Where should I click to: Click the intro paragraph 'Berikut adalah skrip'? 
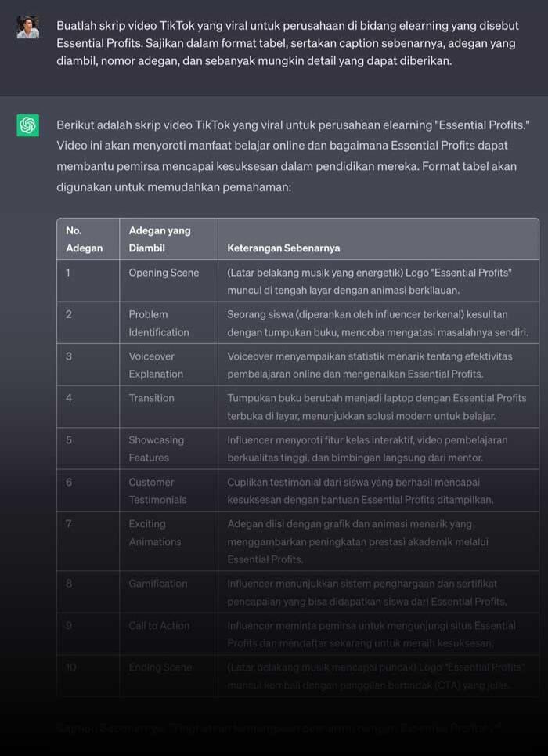[293, 156]
